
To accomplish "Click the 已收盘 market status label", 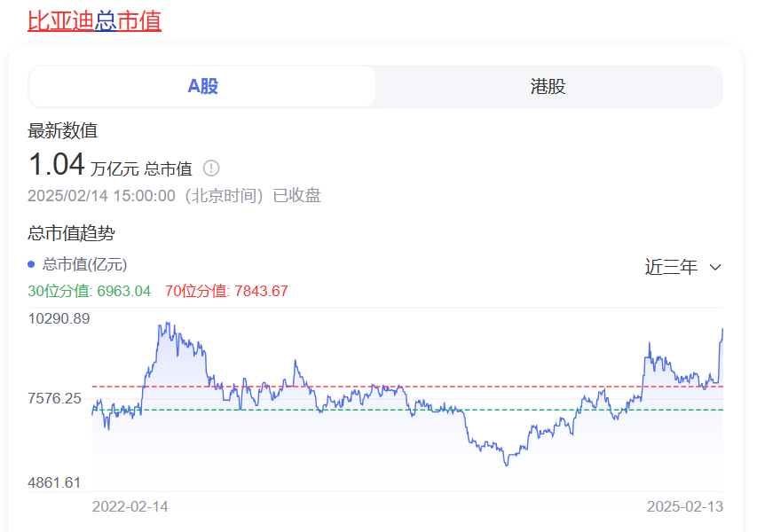I will 296,195.
